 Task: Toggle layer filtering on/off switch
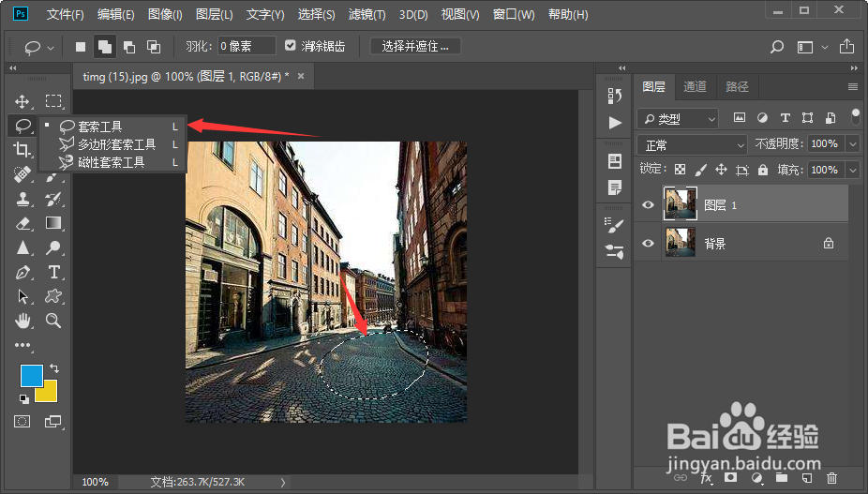click(x=856, y=117)
